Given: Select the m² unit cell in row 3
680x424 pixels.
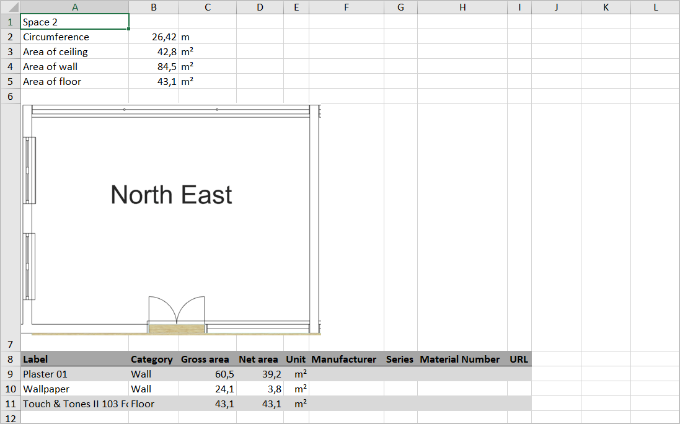Looking at the screenshot, I should click(207, 52).
